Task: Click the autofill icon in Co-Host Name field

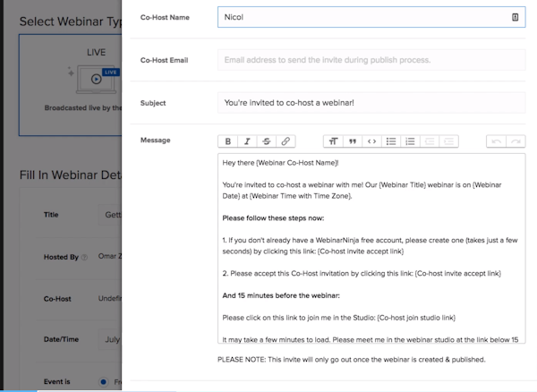Action: 515,17
